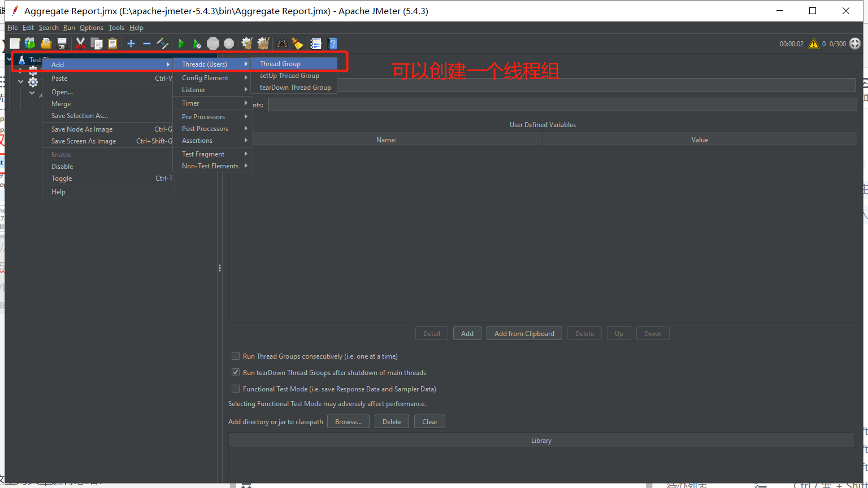Select the first thread group gear icon in tree
Image resolution: width=868 pixels, height=488 pixels.
[33, 71]
